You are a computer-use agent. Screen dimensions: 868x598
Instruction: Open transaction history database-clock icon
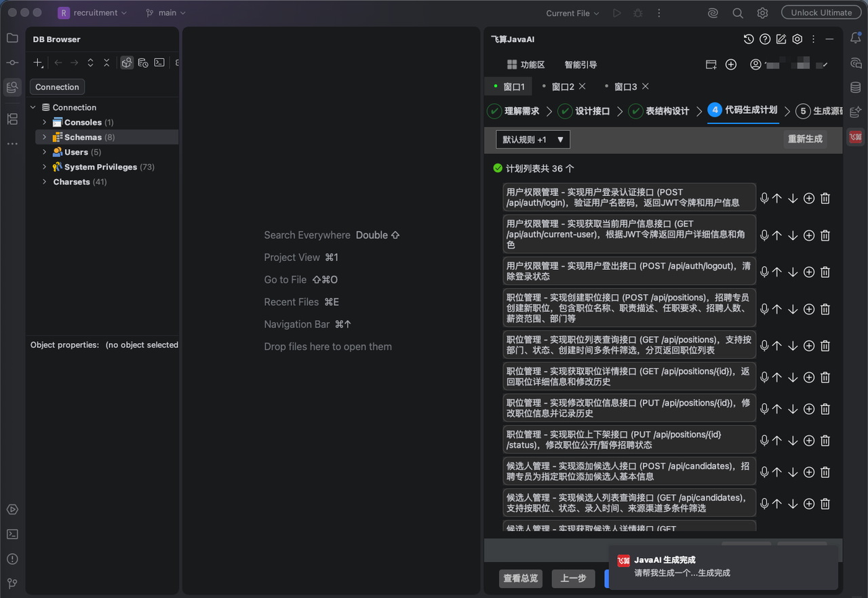click(x=143, y=62)
